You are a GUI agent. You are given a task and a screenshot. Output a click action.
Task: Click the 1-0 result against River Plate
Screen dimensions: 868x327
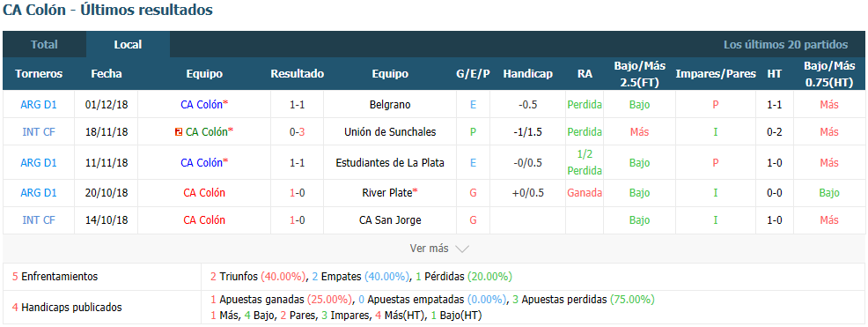tap(298, 193)
